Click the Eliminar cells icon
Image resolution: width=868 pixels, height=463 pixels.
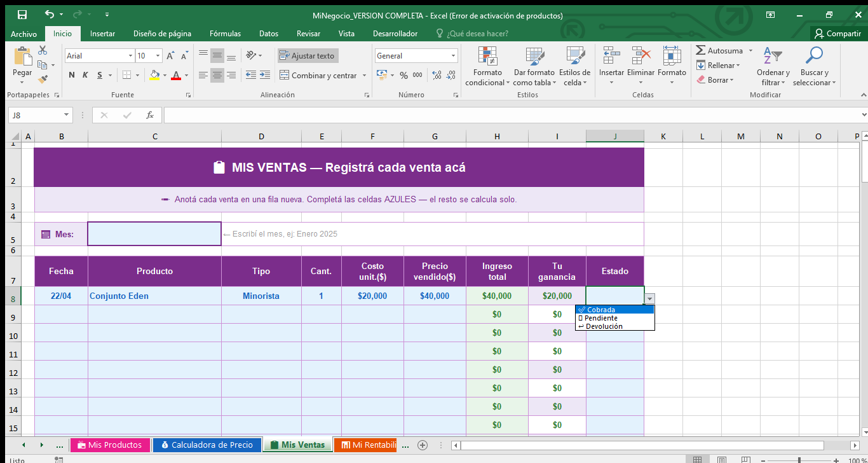pos(641,66)
